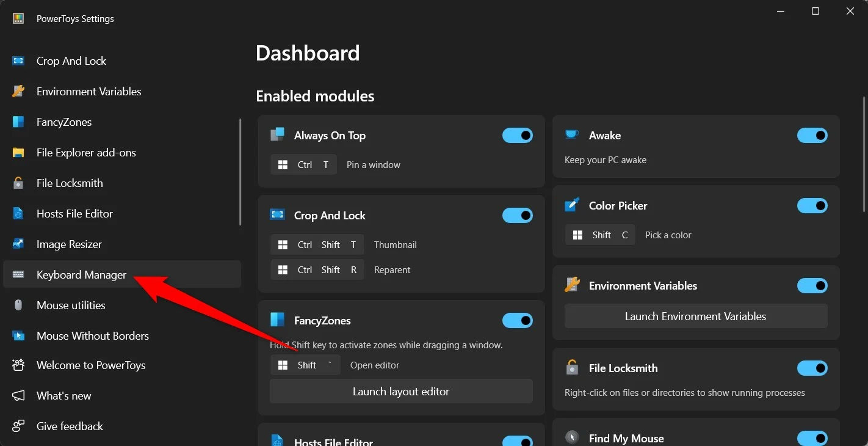This screenshot has width=868, height=446.
Task: Click the Environment Variables module card icon
Action: [572, 285]
